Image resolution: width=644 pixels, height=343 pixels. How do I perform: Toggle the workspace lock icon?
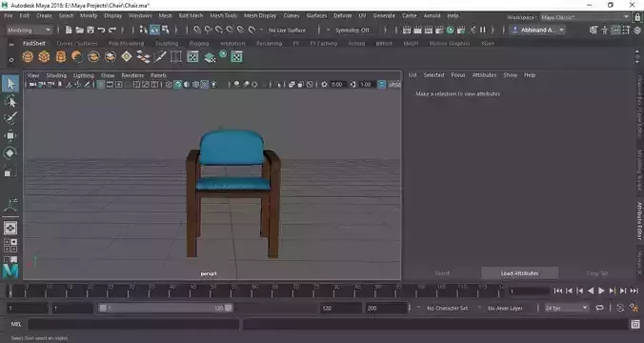click(638, 17)
